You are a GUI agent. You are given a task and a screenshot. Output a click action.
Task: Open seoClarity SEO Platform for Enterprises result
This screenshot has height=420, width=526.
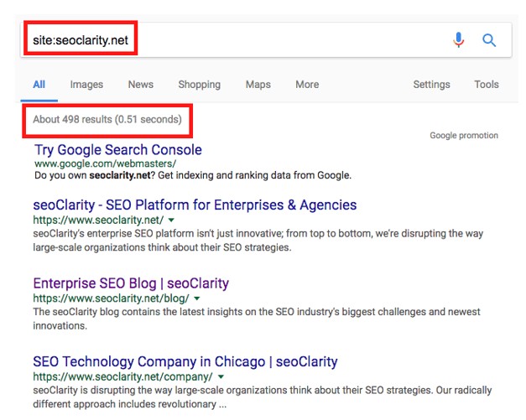pos(195,205)
